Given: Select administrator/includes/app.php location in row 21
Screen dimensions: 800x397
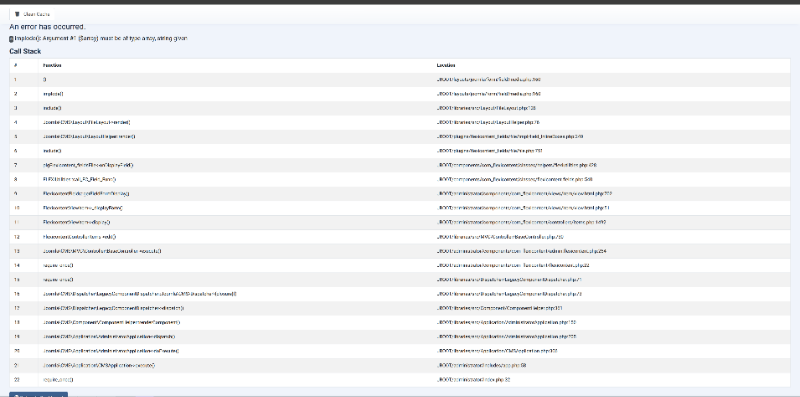Looking at the screenshot, I should pos(482,365).
